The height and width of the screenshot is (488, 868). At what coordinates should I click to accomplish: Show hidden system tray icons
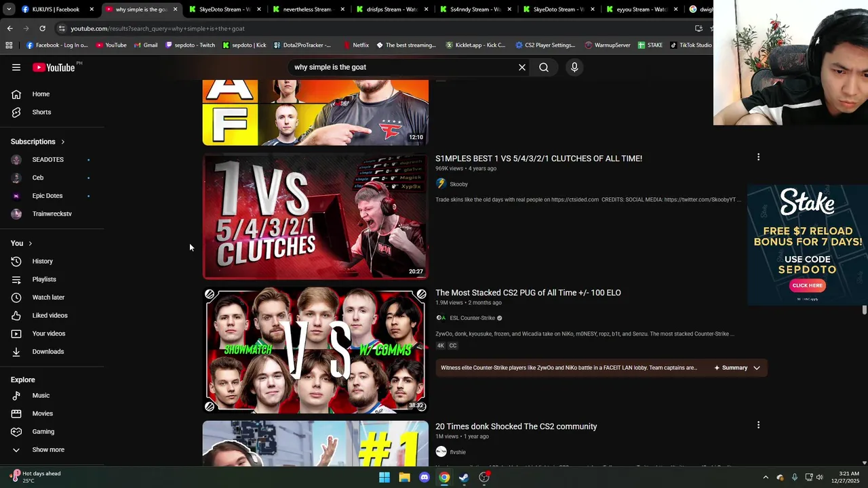point(766,477)
